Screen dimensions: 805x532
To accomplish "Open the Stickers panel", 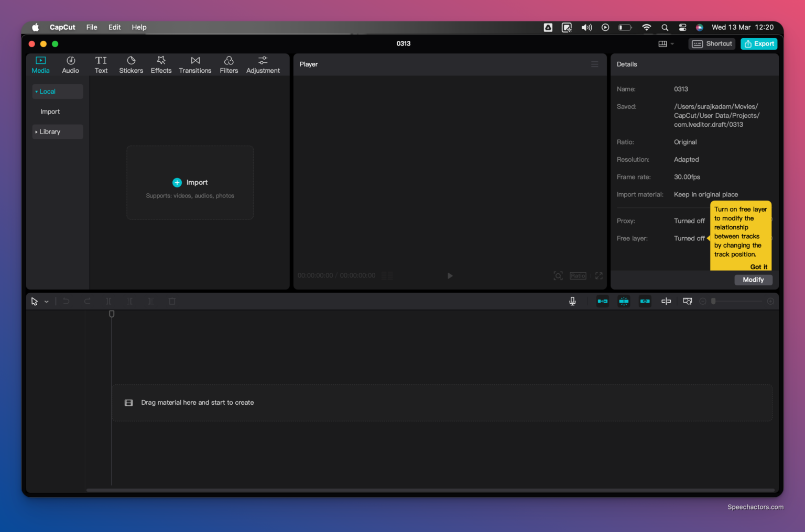I will [131, 64].
